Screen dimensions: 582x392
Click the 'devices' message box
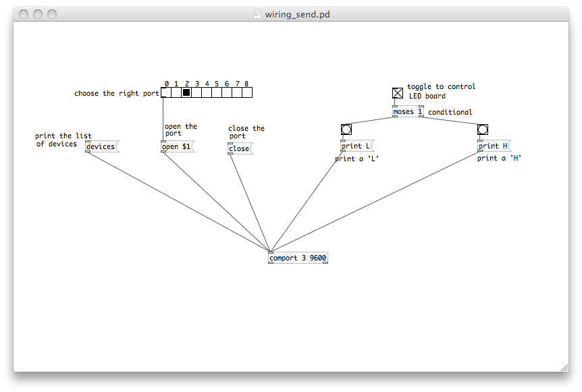click(x=101, y=147)
